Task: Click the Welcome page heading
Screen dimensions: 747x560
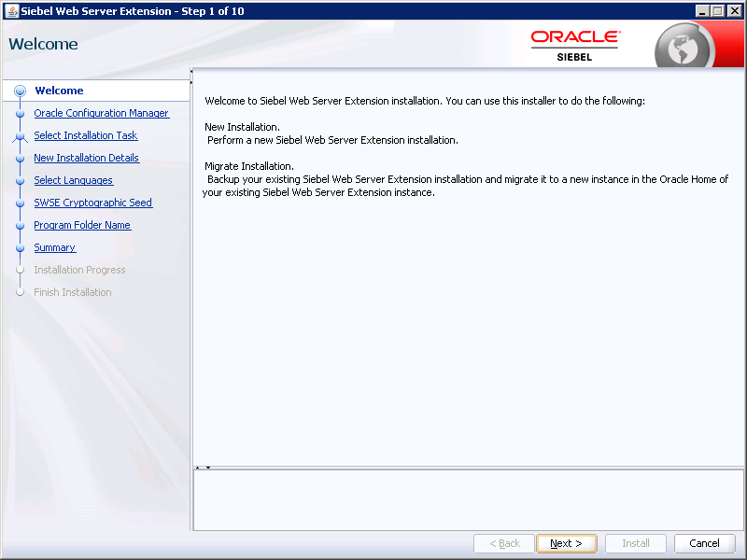Action: click(x=43, y=44)
